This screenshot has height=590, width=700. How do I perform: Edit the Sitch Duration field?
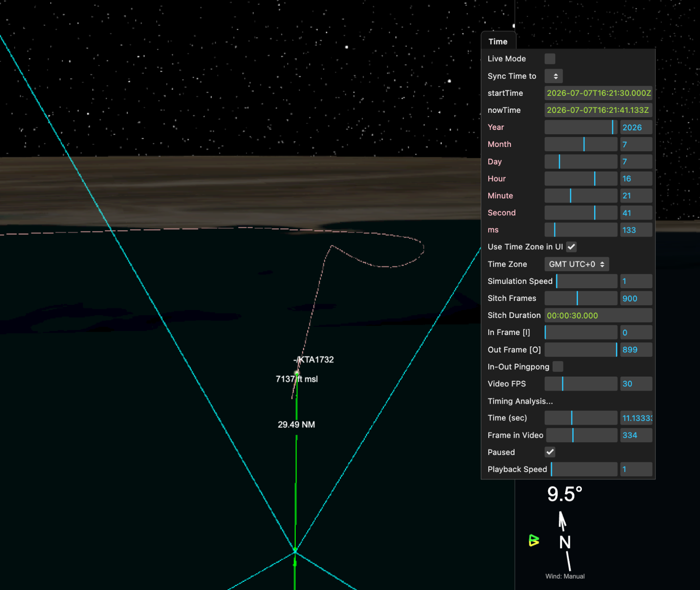598,315
